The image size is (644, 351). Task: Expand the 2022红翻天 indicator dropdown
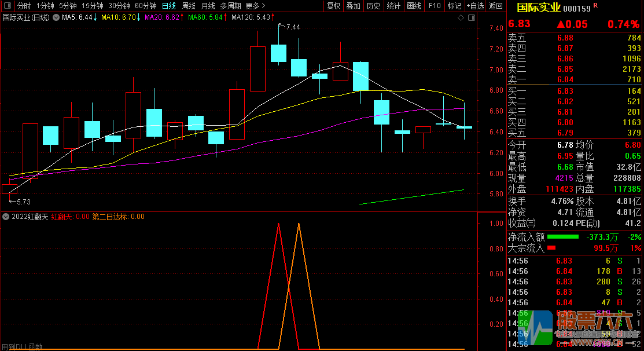pyautogui.click(x=6, y=217)
